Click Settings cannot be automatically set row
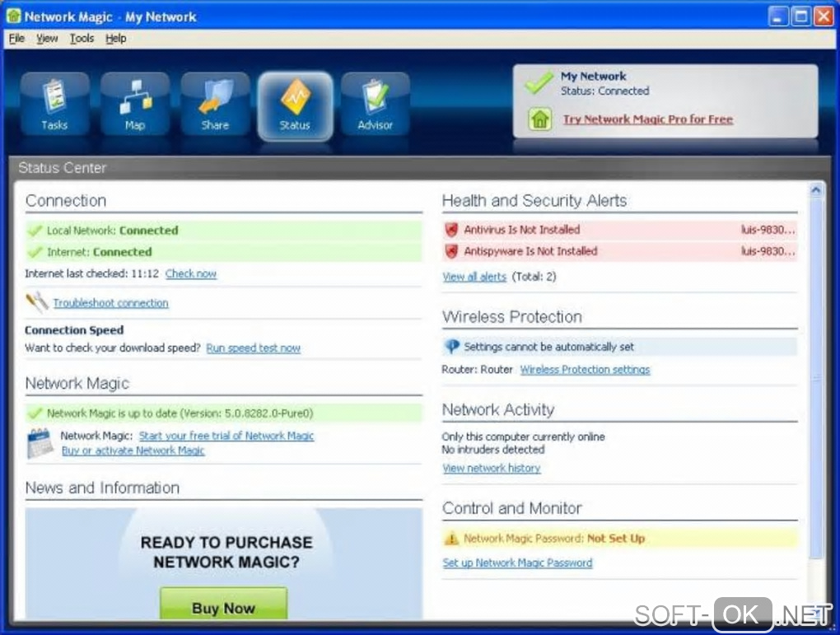 point(620,347)
